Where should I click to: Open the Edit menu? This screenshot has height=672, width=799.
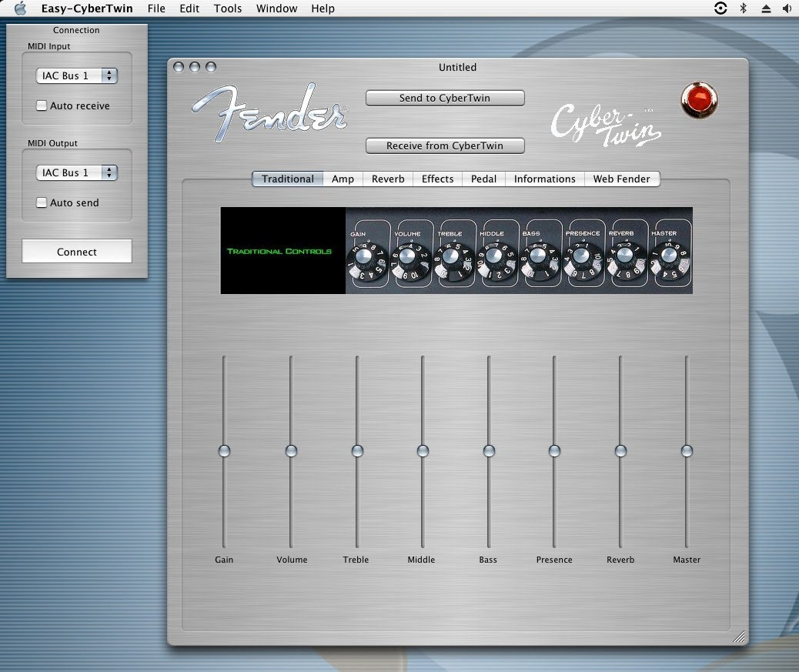coord(189,8)
